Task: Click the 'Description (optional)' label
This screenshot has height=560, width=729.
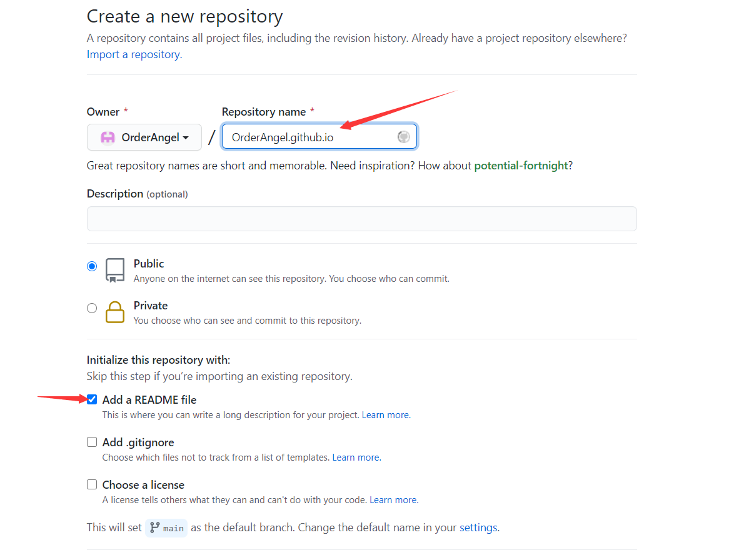Action: (x=137, y=194)
